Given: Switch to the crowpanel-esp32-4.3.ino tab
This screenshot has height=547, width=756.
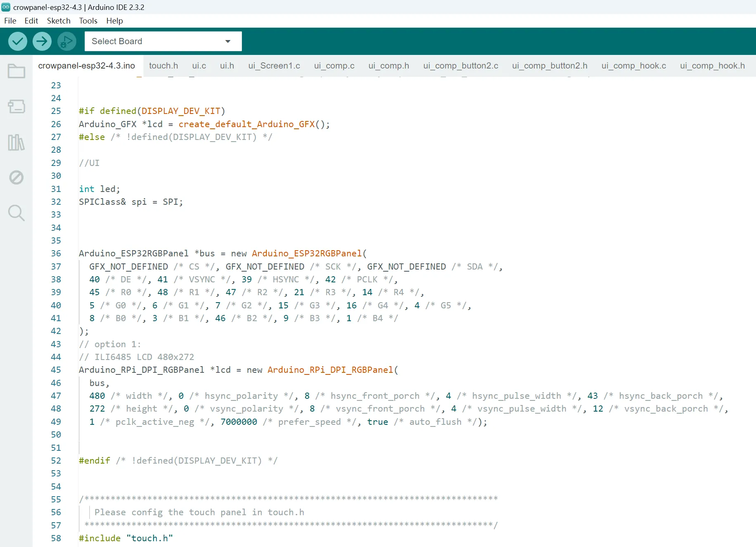Looking at the screenshot, I should (87, 66).
